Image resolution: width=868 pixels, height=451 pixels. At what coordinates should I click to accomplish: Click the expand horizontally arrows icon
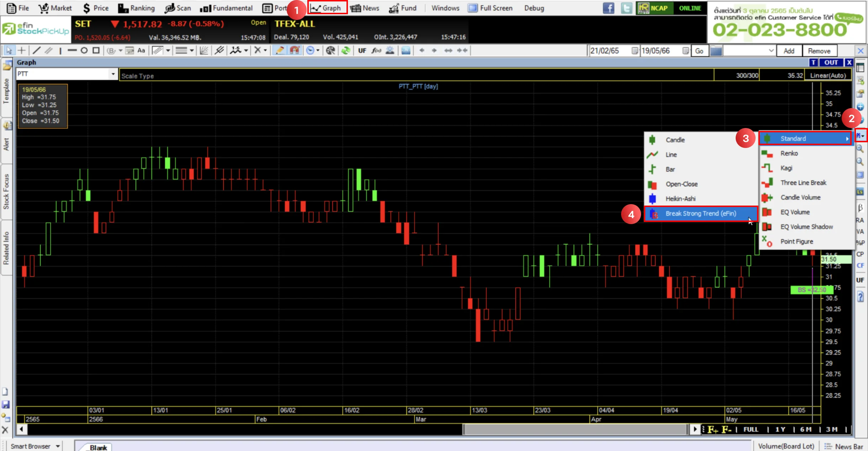pos(448,51)
